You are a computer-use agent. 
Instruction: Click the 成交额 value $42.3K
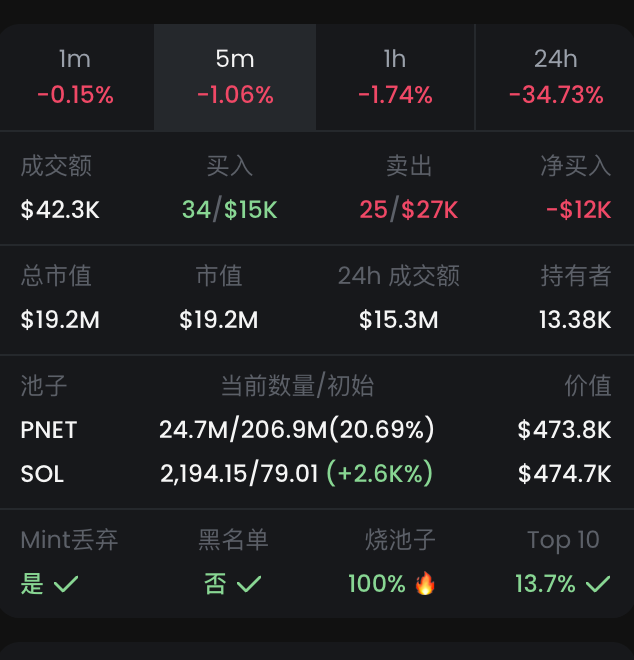pyautogui.click(x=60, y=210)
